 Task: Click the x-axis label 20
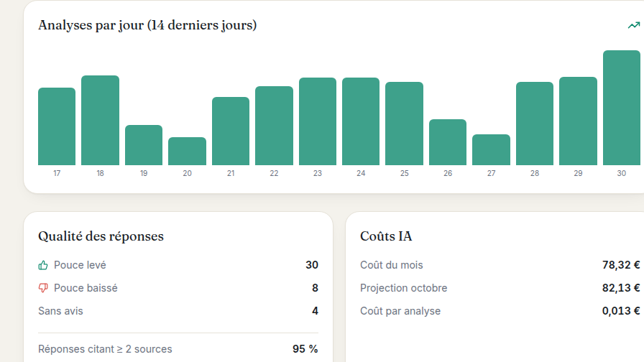click(x=188, y=174)
